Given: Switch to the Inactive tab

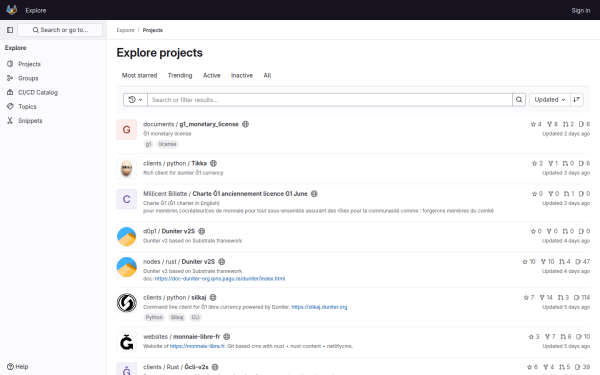Looking at the screenshot, I should point(242,75).
